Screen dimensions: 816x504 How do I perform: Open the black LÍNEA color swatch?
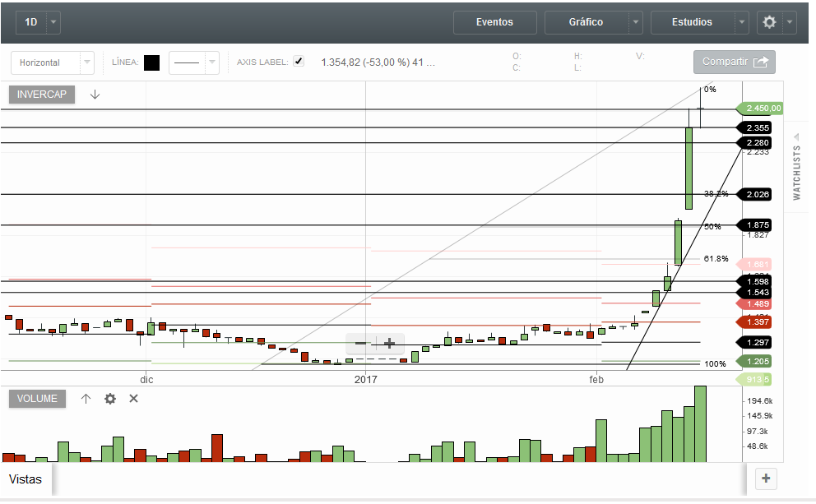coord(152,63)
